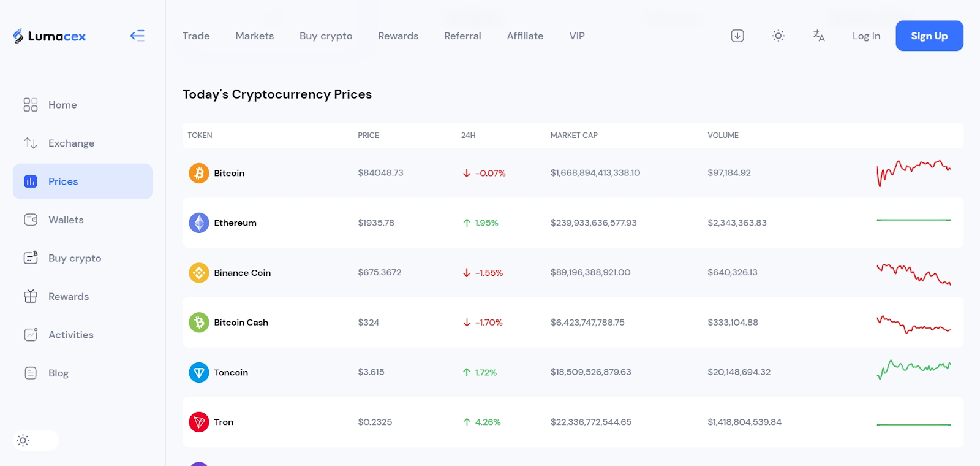Click the Bitcoin Cash coin icon

pyautogui.click(x=199, y=322)
